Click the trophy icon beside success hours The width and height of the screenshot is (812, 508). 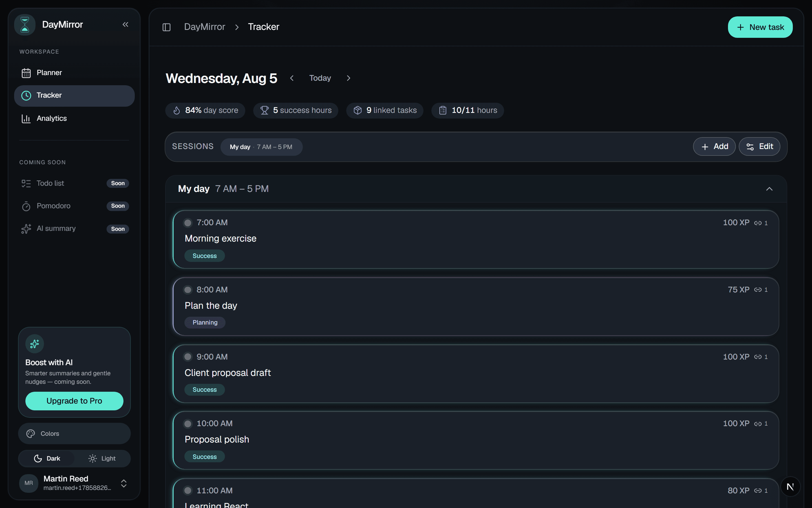click(x=264, y=110)
